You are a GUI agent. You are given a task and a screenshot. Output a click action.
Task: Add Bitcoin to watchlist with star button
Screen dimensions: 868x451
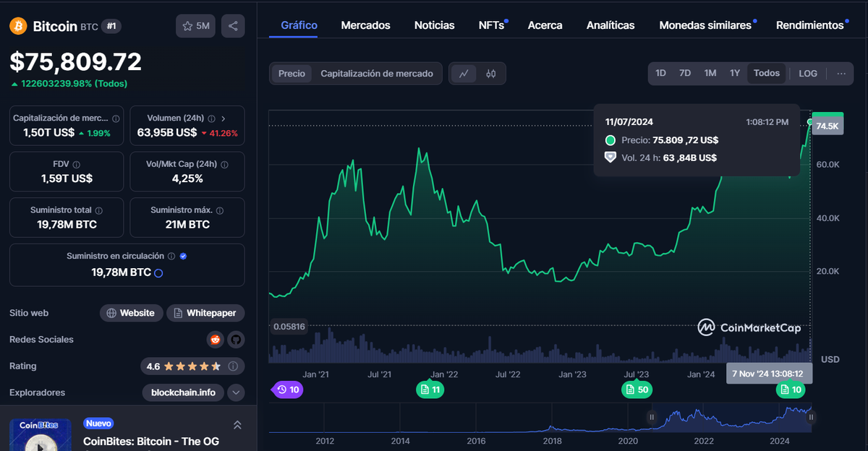[195, 26]
